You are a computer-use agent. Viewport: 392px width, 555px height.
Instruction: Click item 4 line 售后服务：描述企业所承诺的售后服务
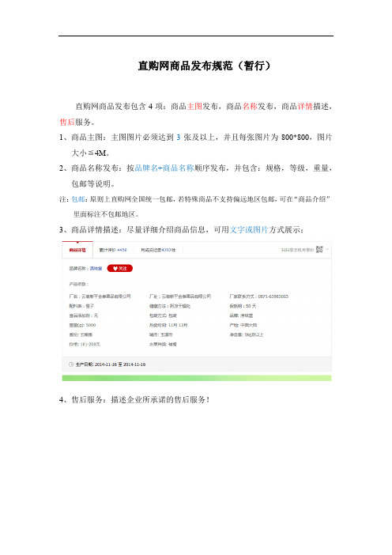tap(134, 399)
